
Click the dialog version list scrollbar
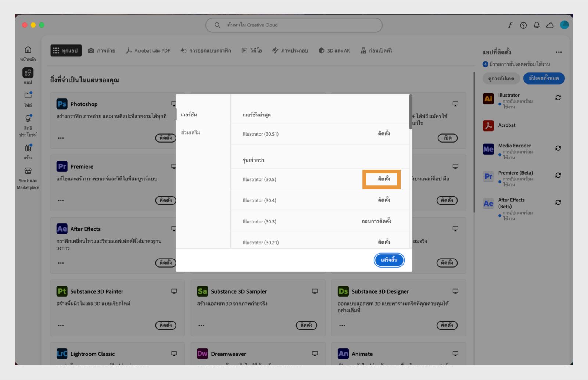(x=410, y=112)
